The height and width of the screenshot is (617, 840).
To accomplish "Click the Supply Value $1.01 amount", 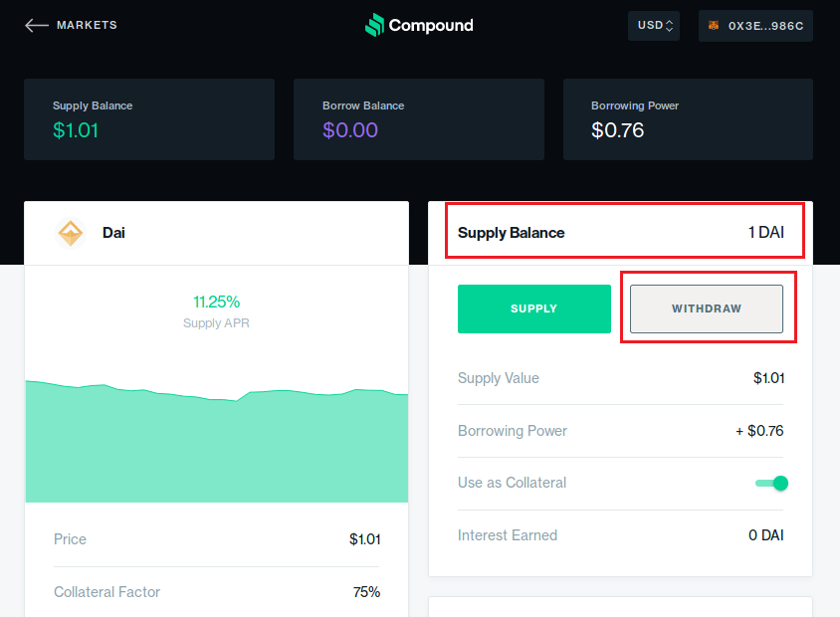I will (768, 378).
